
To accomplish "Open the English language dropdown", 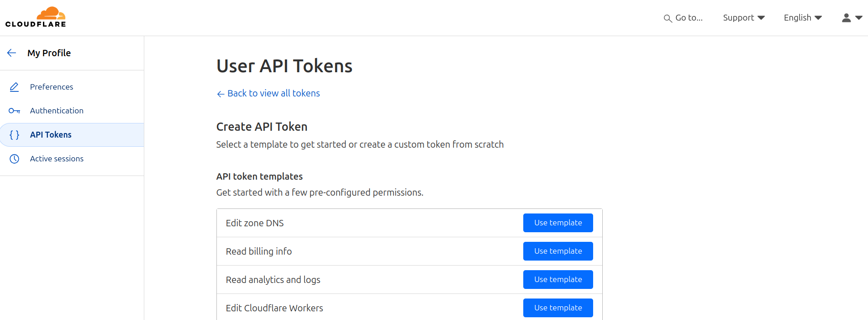I will [x=803, y=18].
